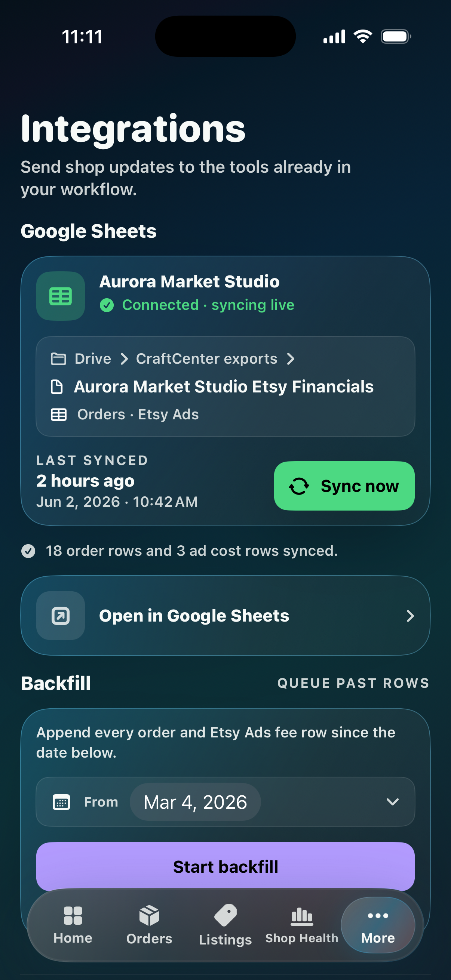The width and height of the screenshot is (451, 980).
Task: Tap the 18 order rows synced status message
Action: click(192, 551)
